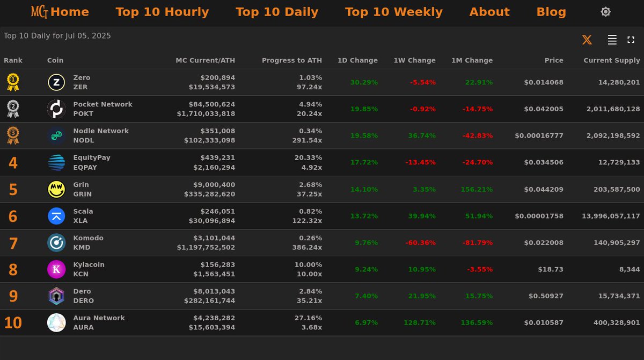This screenshot has width=644, height=360.
Task: Open the Komodo name link
Action: [x=89, y=238]
